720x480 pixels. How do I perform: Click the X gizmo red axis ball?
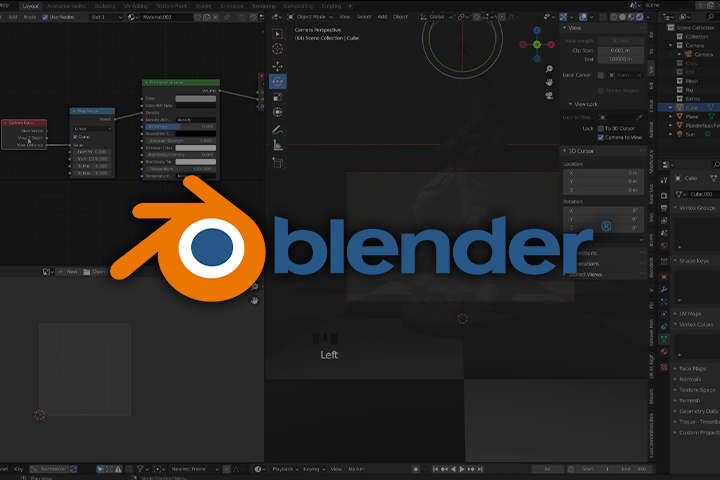(551, 45)
